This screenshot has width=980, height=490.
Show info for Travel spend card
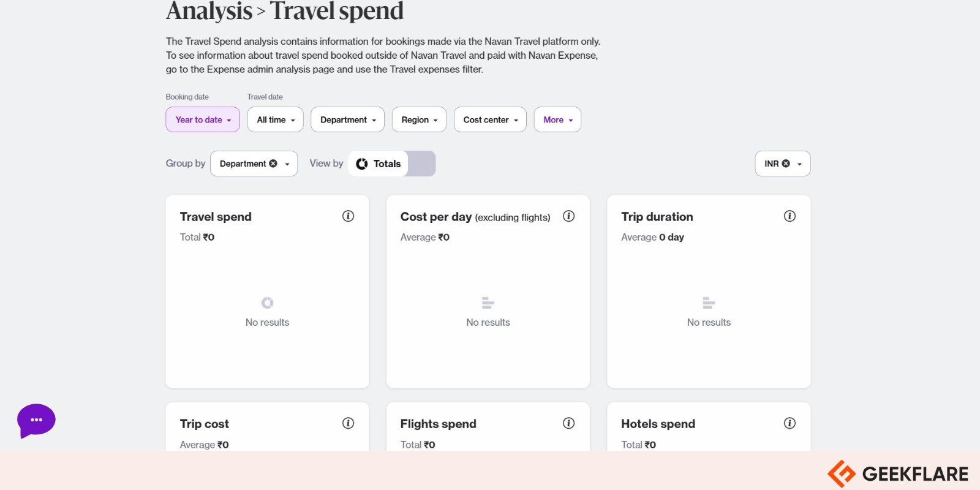[348, 216]
